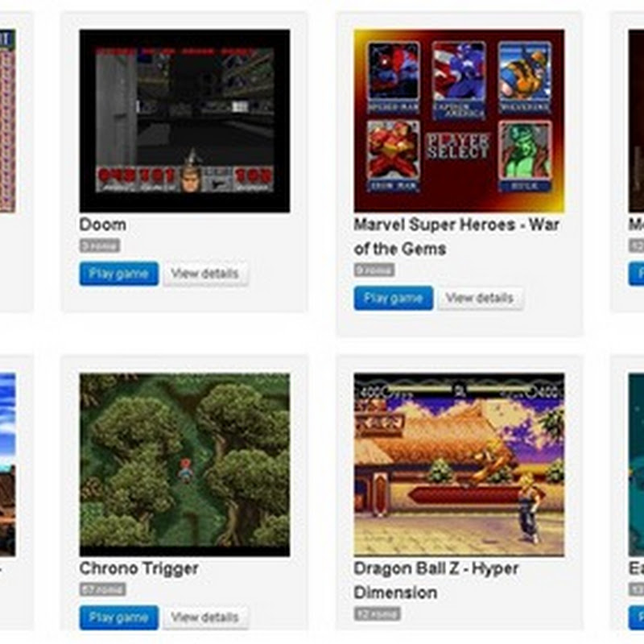
Task: Click the plays badge under Dragon Ball Z
Action: (377, 613)
